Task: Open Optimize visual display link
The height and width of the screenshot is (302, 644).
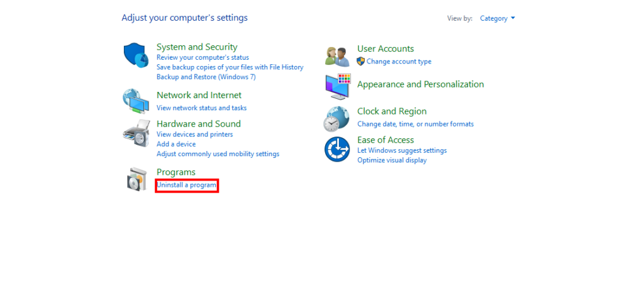Action: tap(392, 160)
